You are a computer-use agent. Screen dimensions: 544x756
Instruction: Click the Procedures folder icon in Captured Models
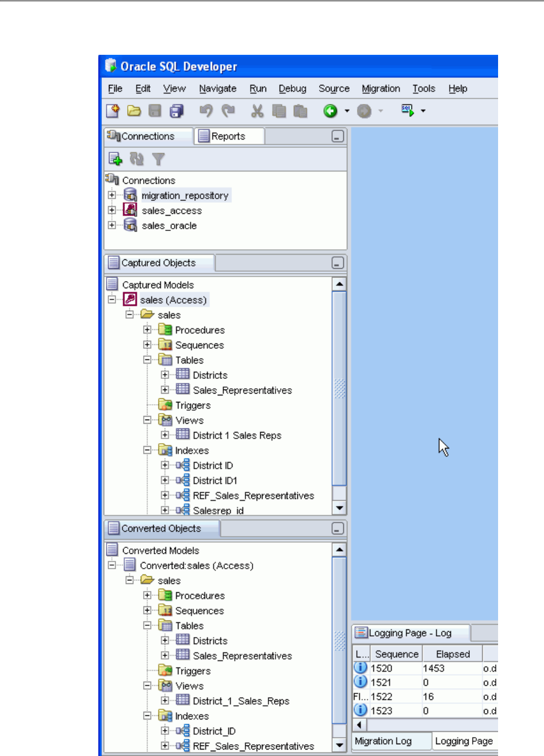(x=165, y=330)
